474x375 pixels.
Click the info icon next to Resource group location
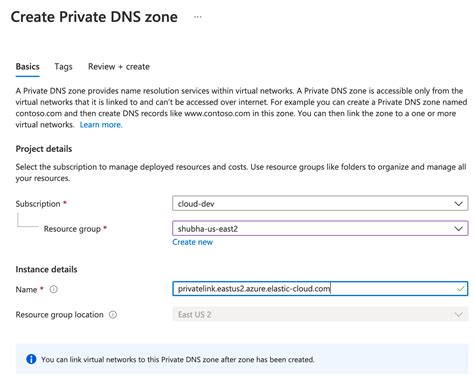click(113, 315)
